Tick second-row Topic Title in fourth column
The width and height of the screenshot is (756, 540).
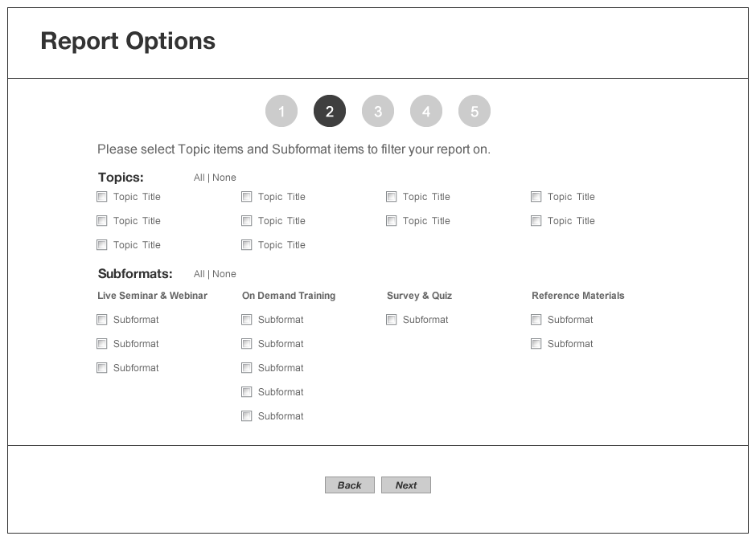[x=536, y=221]
